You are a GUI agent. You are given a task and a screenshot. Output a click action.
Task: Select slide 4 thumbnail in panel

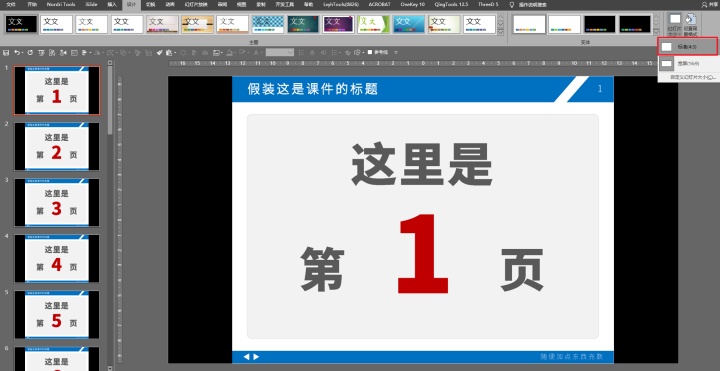pyautogui.click(x=56, y=259)
